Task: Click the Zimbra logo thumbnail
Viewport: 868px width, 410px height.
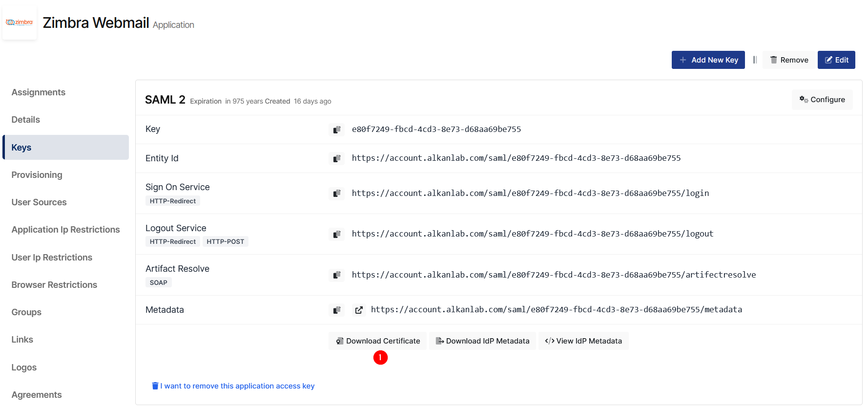Action: coord(20,22)
